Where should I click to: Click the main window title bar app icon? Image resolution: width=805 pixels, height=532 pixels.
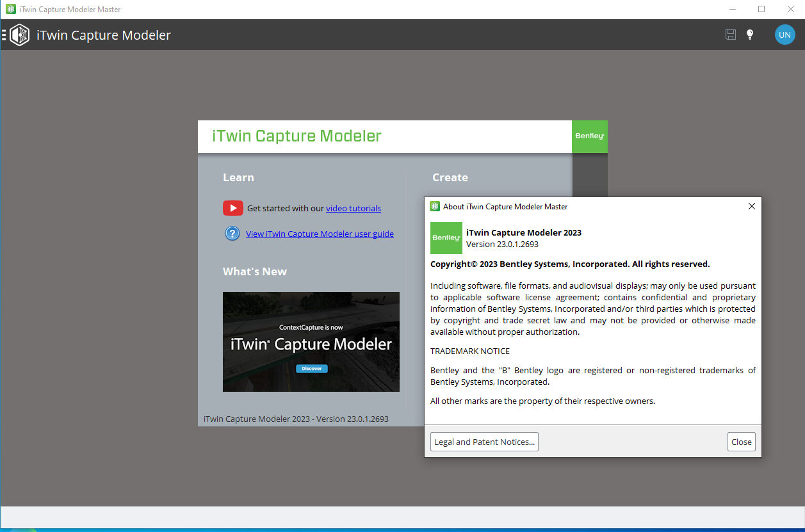pos(11,9)
